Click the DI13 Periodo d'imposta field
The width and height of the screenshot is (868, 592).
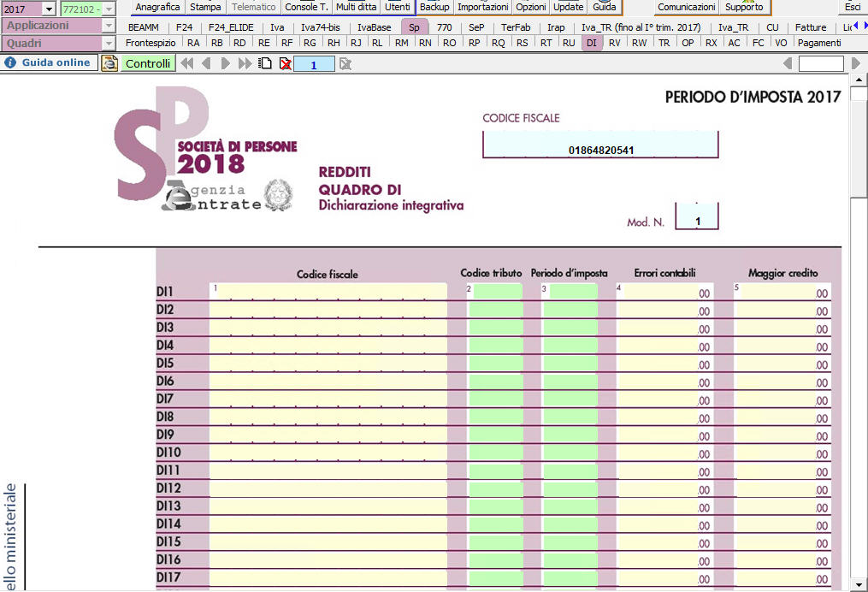(570, 506)
